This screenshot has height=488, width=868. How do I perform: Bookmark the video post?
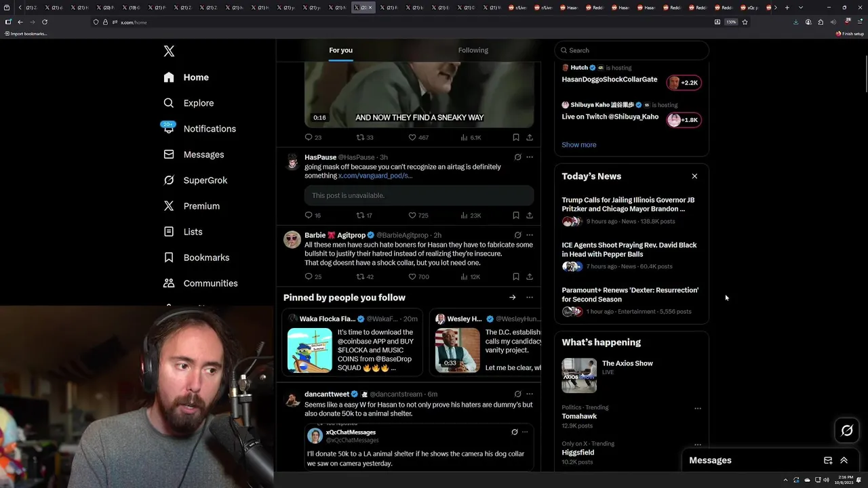point(516,138)
